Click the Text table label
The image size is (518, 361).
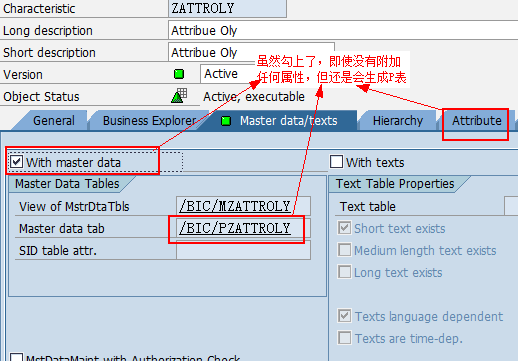coord(368,207)
